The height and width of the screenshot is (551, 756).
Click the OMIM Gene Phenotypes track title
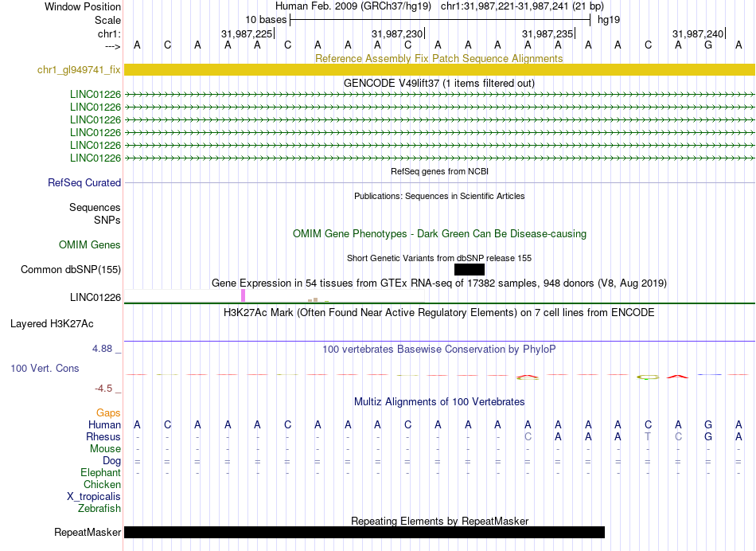click(439, 233)
